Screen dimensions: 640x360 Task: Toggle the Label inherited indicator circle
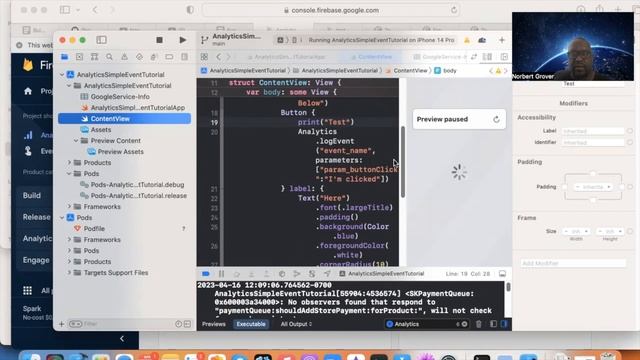[630, 131]
